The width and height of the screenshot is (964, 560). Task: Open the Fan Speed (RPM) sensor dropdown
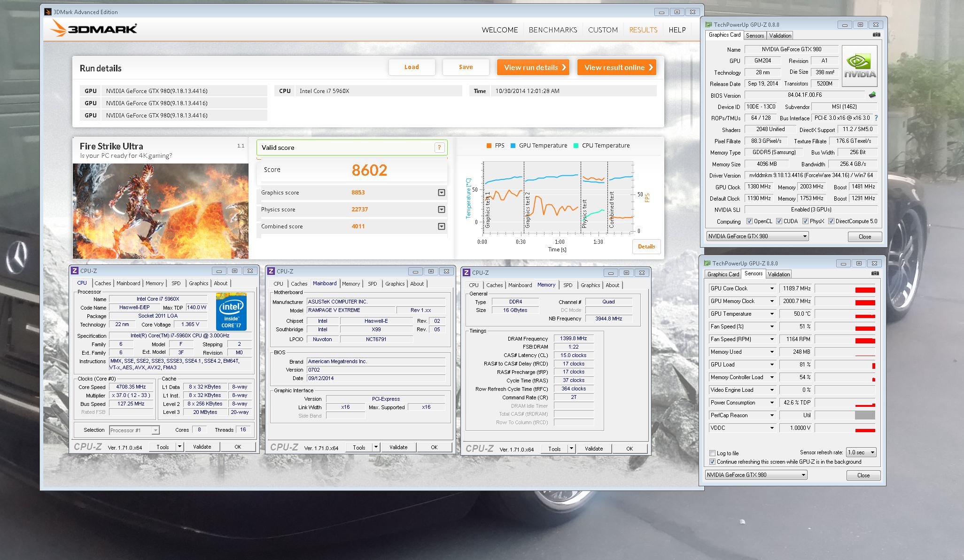point(771,339)
